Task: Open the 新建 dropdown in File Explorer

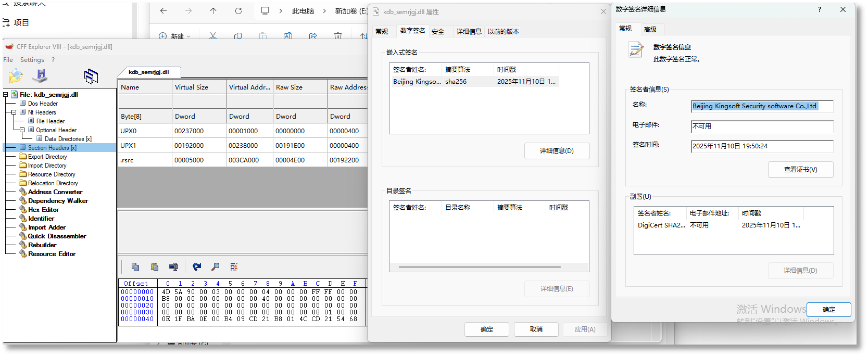Action: coord(175,36)
